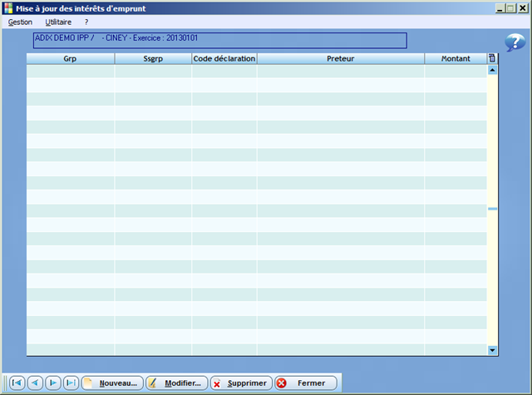Click the scrollbar up arrow
Viewport: 532px width, 395px height.
tap(492, 70)
